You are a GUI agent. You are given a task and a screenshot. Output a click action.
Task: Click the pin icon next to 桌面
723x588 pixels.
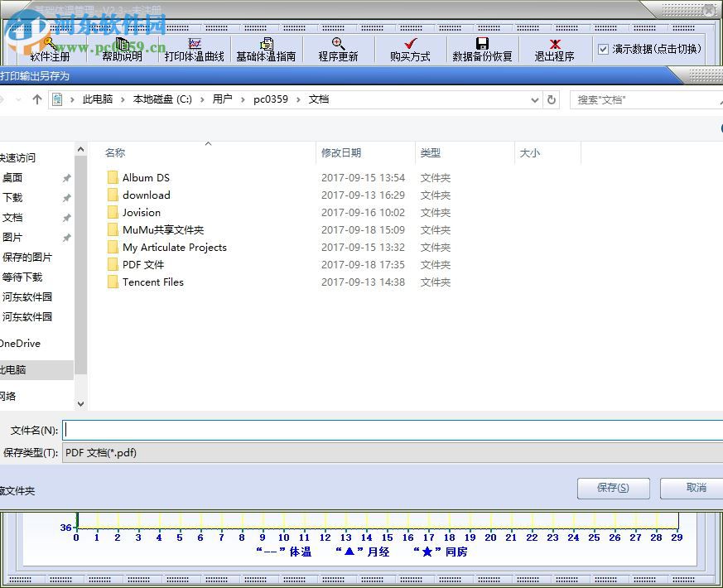point(67,178)
